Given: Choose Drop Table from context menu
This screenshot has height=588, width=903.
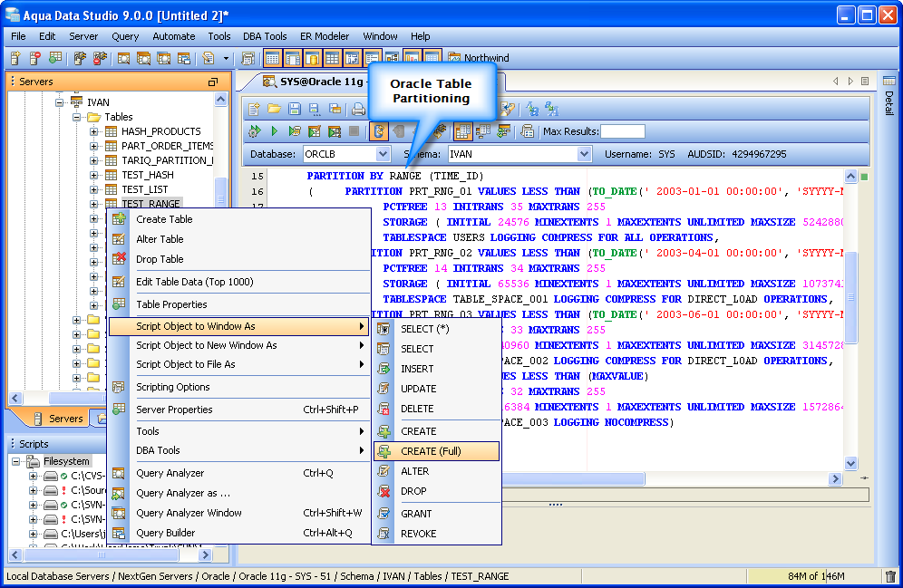Looking at the screenshot, I should point(239,259).
